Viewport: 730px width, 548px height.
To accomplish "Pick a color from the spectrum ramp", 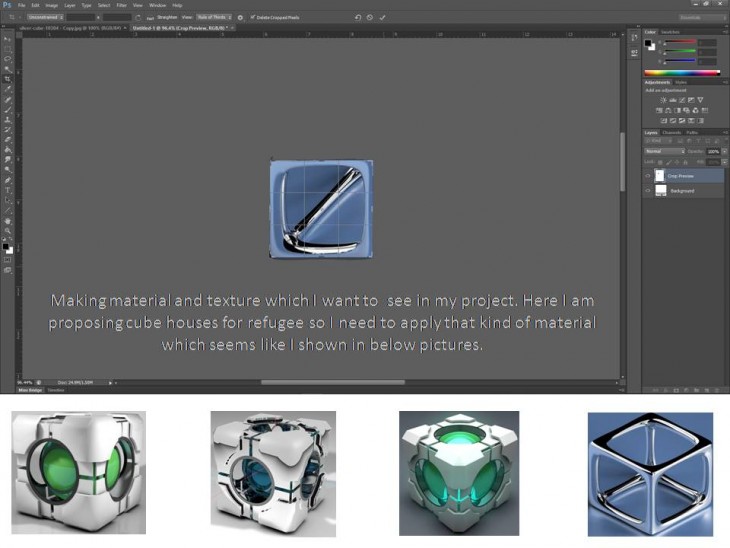I will 680,73.
